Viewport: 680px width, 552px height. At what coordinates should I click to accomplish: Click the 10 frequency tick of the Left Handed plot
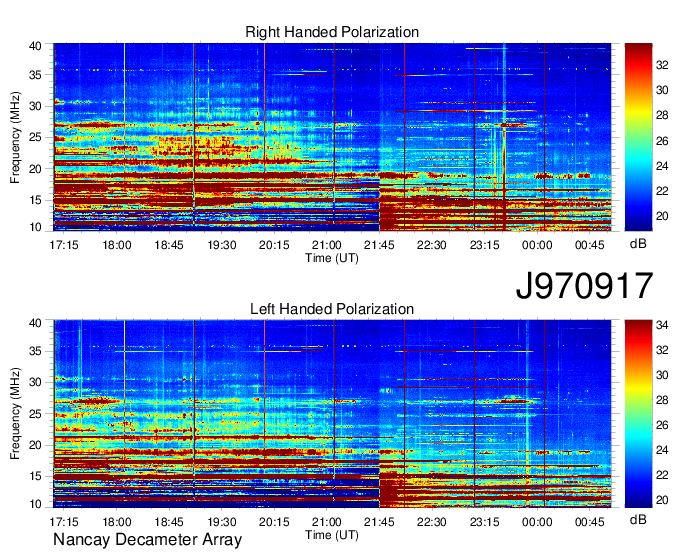point(35,504)
